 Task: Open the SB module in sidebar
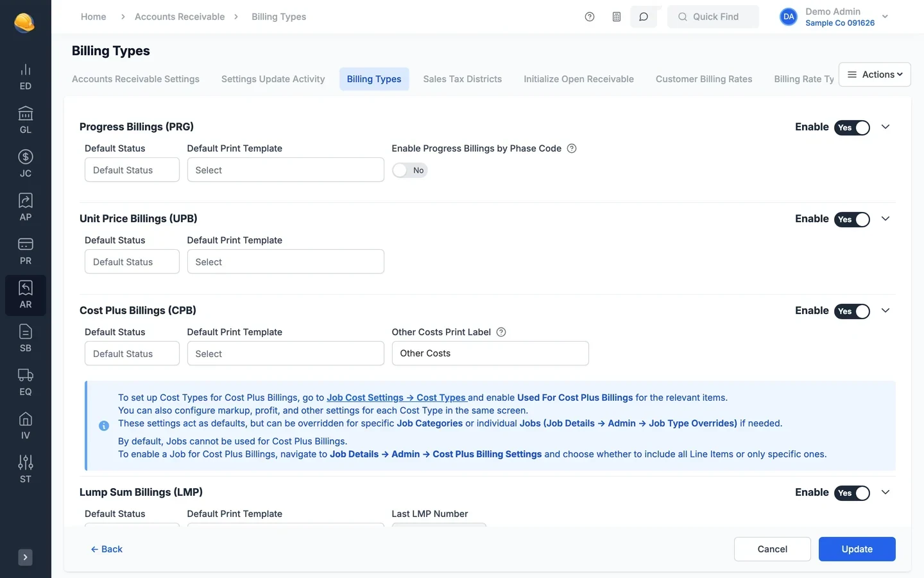point(26,339)
